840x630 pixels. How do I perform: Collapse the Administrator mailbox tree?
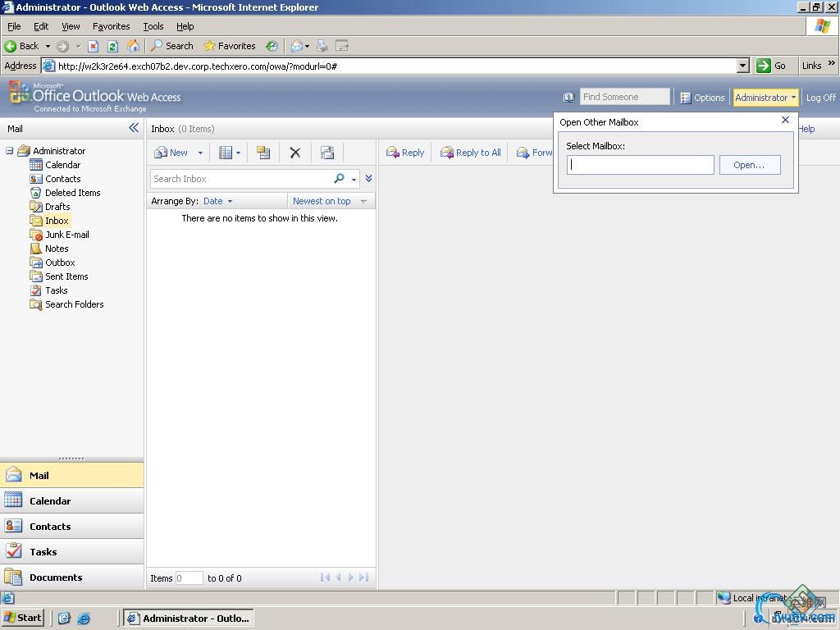coord(9,151)
